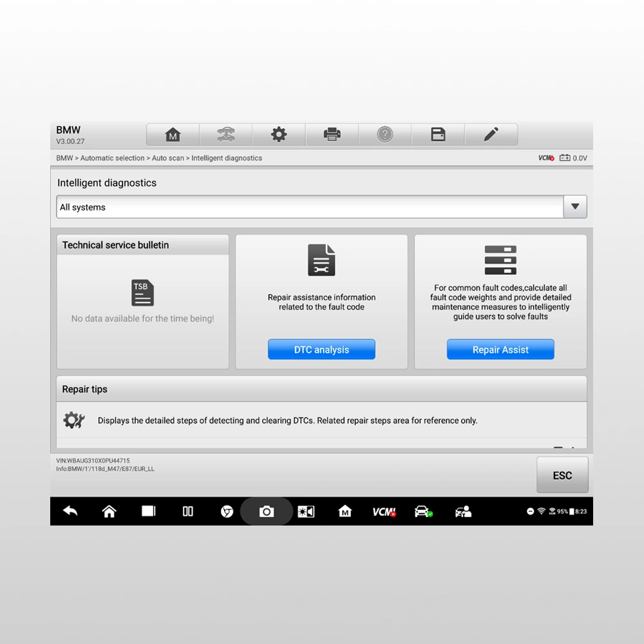The height and width of the screenshot is (644, 644).
Task: Print the page using printer icon
Action: (332, 135)
